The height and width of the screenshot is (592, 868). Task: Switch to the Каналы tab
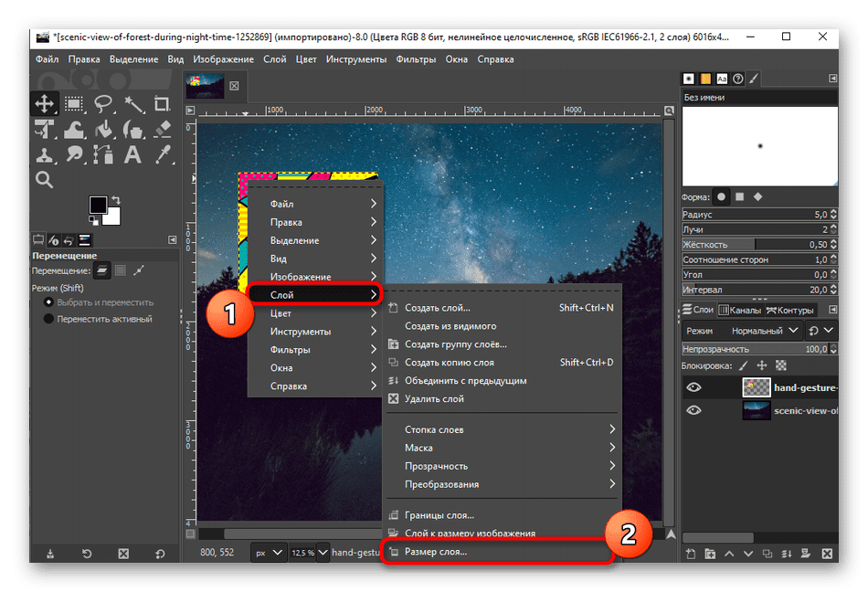pyautogui.click(x=739, y=310)
